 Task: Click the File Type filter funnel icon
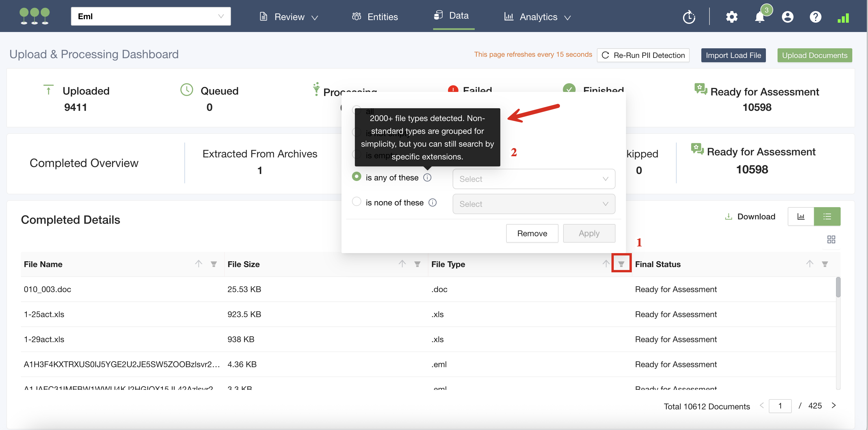coord(621,264)
